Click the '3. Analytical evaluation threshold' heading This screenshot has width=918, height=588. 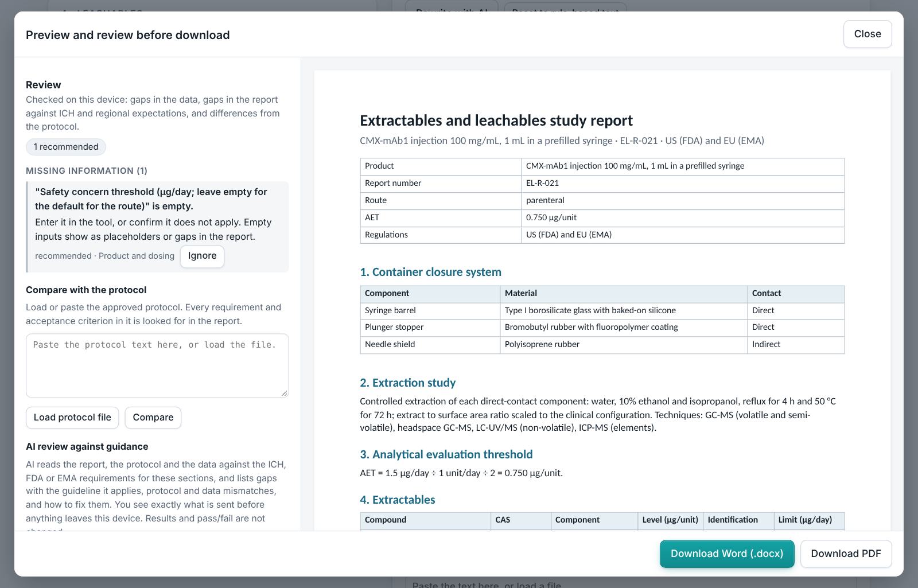[446, 454]
